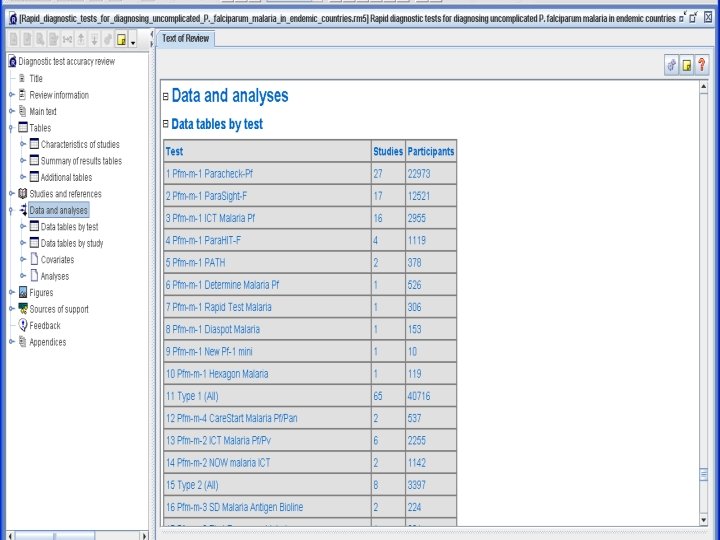Open 16 Pfm-m-3 SD Malaria Antigen Bioline link
720x540 pixels.
[x=234, y=507]
